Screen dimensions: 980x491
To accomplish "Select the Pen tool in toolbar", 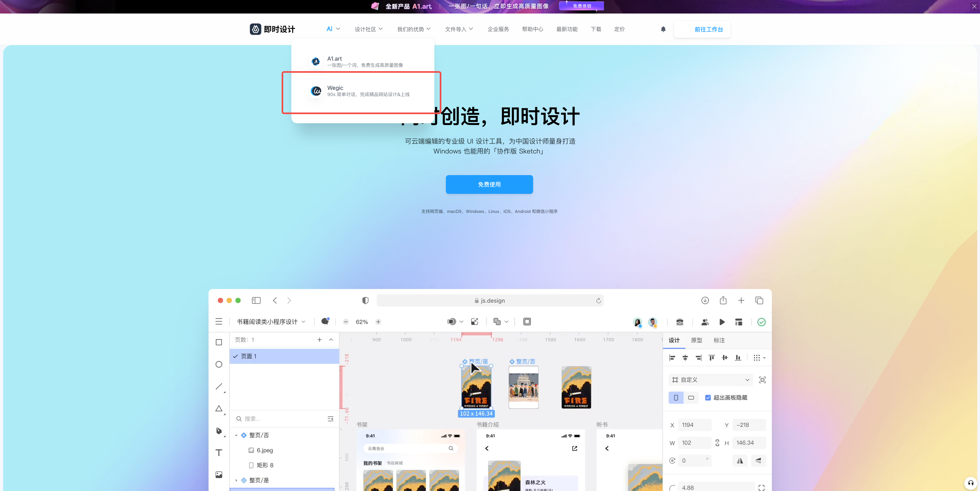I will tap(219, 431).
